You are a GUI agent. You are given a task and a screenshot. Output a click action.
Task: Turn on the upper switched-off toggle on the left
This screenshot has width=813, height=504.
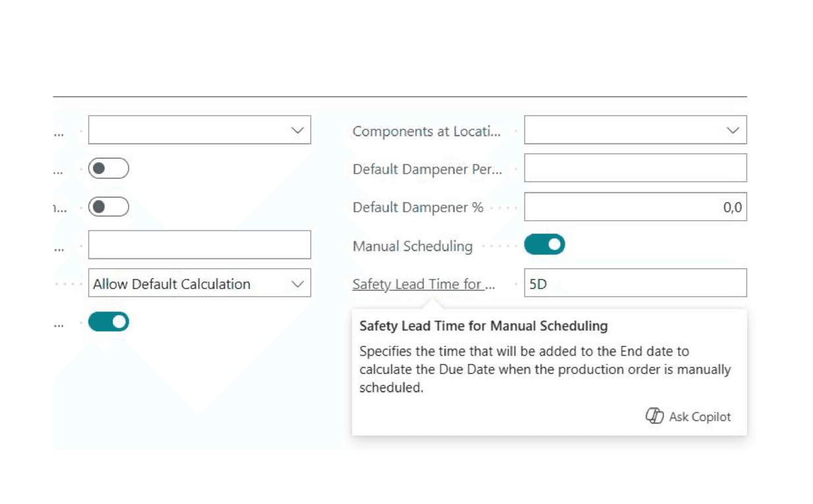pos(109,169)
